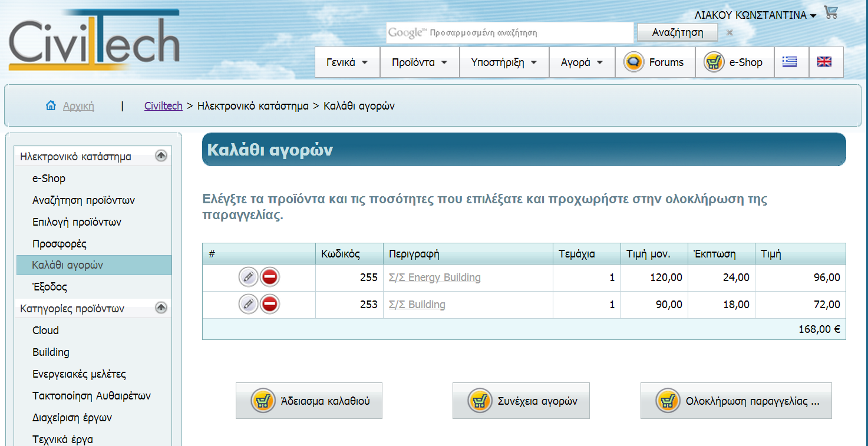Edit the Σ/Σ Building cart row

click(249, 304)
